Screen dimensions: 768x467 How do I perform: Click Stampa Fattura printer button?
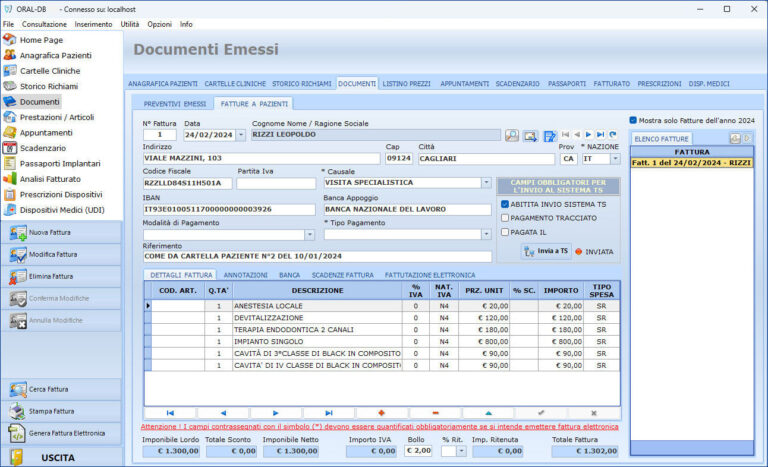50,411
